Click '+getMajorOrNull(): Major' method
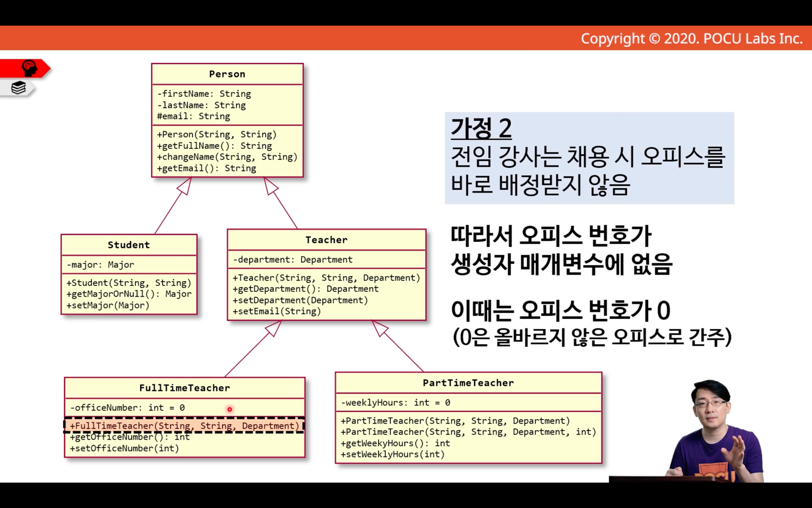The image size is (812, 508). [x=129, y=294]
